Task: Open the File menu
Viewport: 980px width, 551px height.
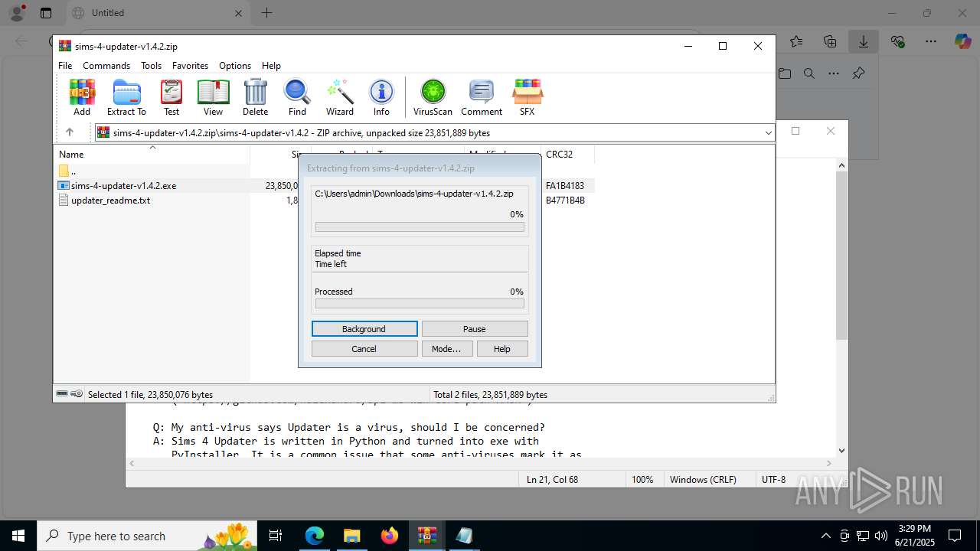Action: [65, 66]
